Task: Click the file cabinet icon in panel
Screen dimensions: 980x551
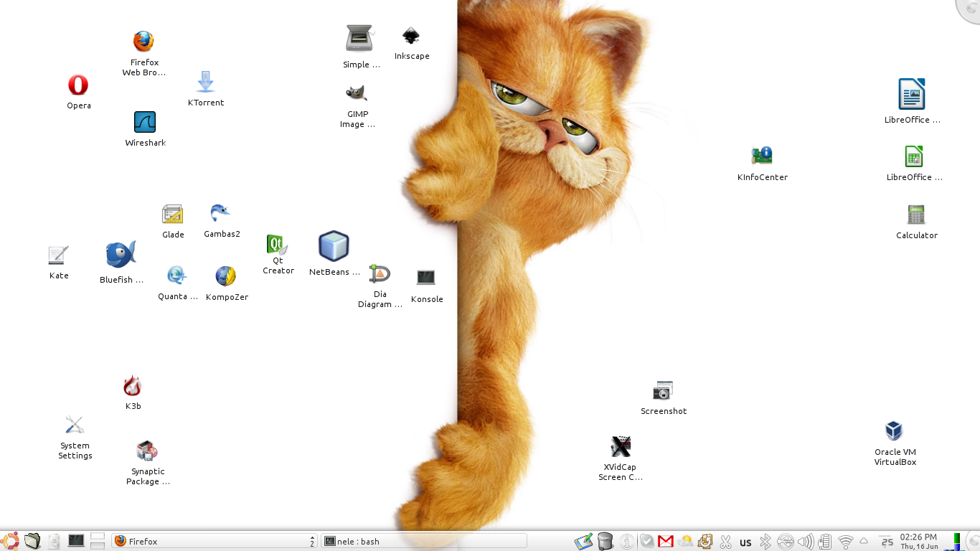Action: point(54,541)
